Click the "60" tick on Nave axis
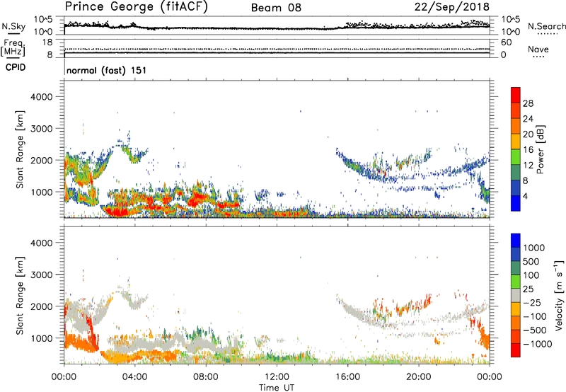This screenshot has height=392, width=566. 506,42
